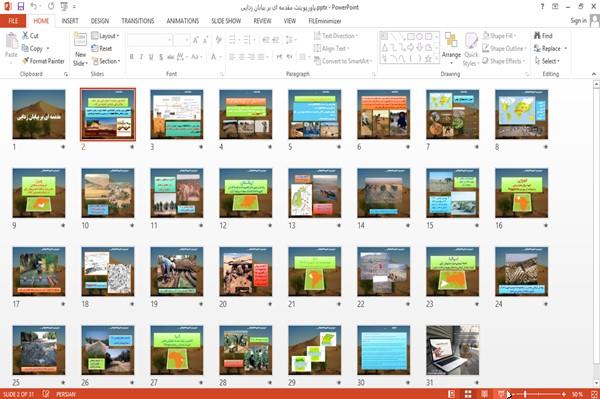Select the star shape in gallery

pos(428,59)
